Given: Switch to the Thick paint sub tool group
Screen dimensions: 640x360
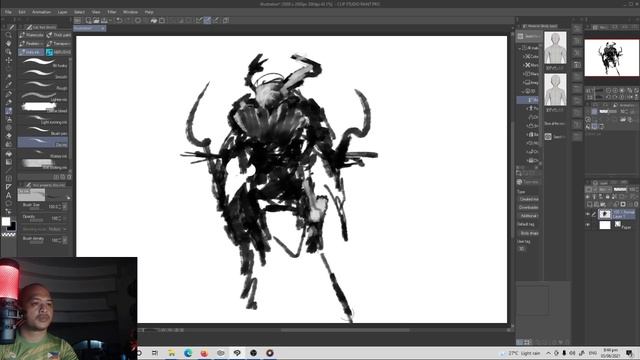Looking at the screenshot, I should 58,35.
